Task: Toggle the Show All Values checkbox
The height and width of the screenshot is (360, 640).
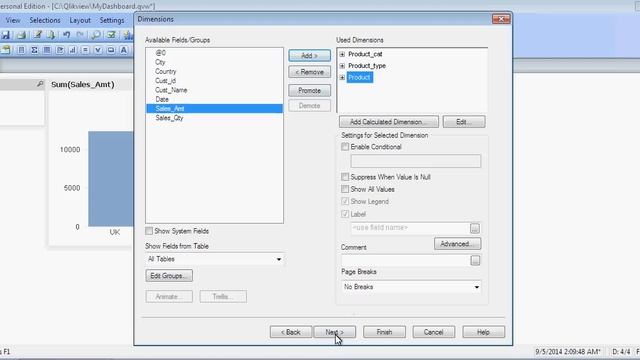Action: pyautogui.click(x=345, y=189)
